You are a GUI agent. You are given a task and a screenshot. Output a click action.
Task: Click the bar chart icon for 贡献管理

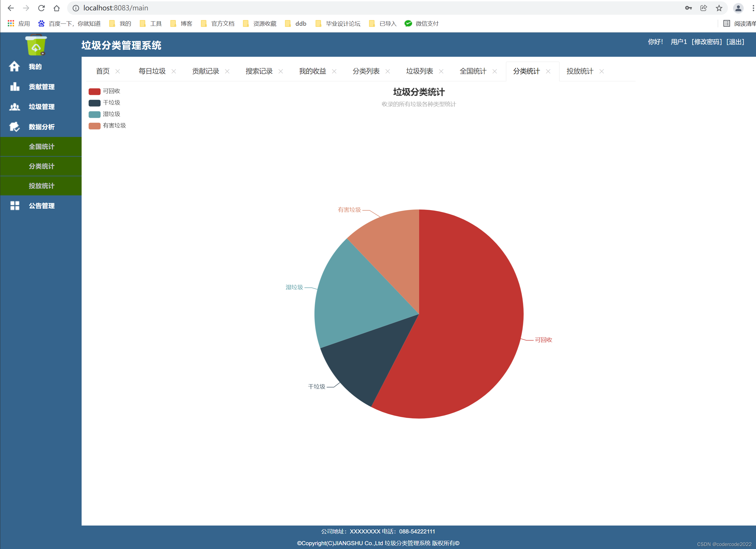click(x=14, y=87)
